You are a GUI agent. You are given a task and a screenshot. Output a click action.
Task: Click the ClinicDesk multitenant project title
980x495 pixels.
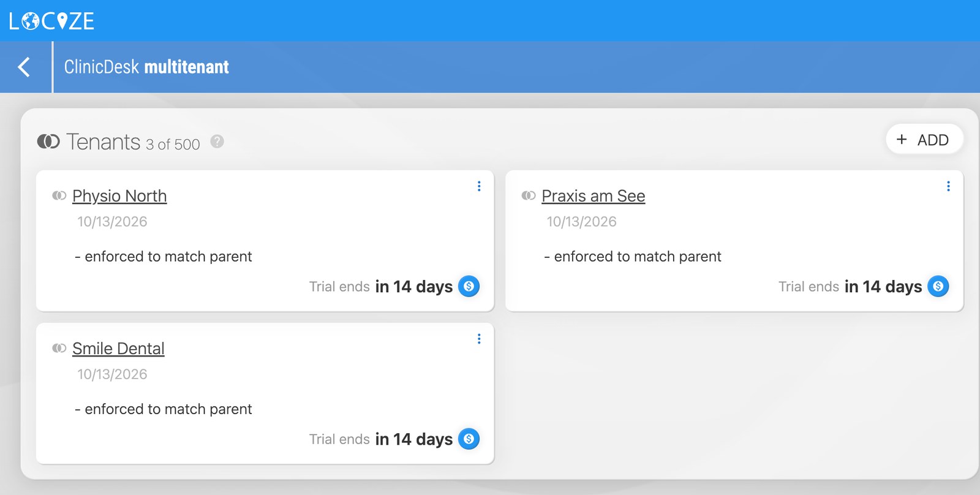click(146, 67)
